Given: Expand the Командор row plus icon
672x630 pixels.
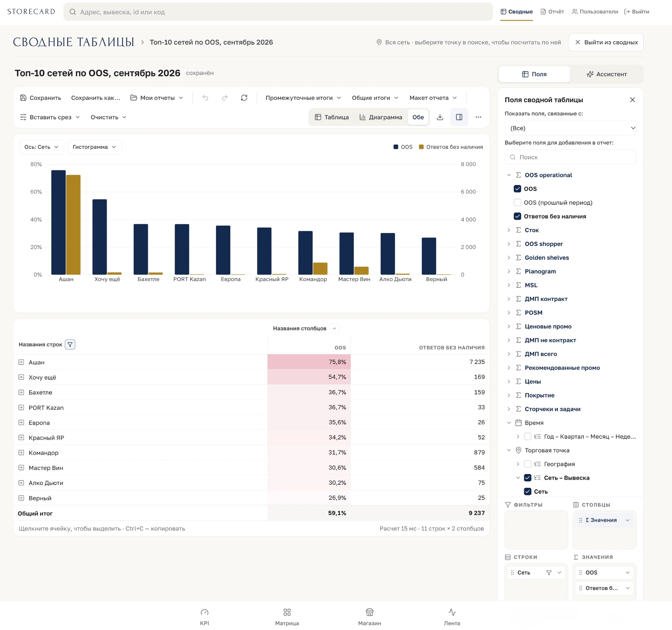Looking at the screenshot, I should [21, 452].
